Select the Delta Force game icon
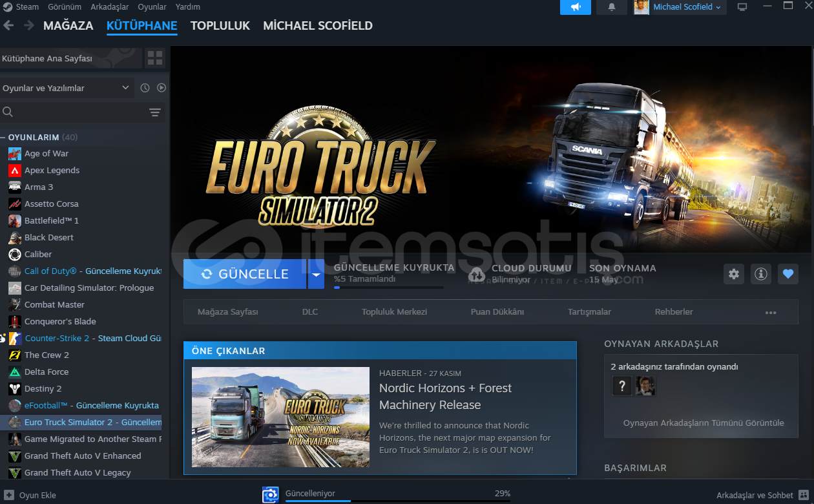Viewport: 814px width, 504px height. 15,372
